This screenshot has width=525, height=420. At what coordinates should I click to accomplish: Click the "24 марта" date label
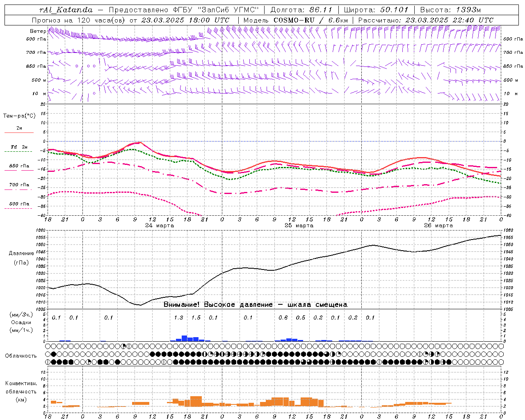click(160, 226)
